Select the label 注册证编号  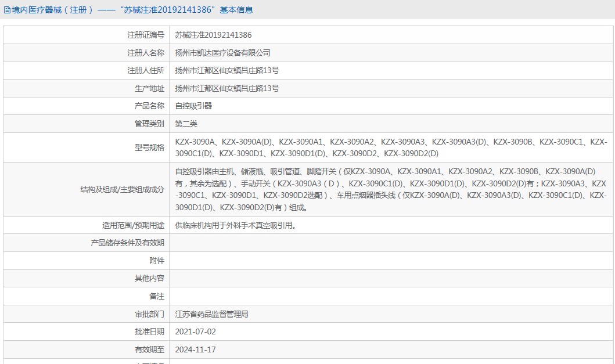146,35
